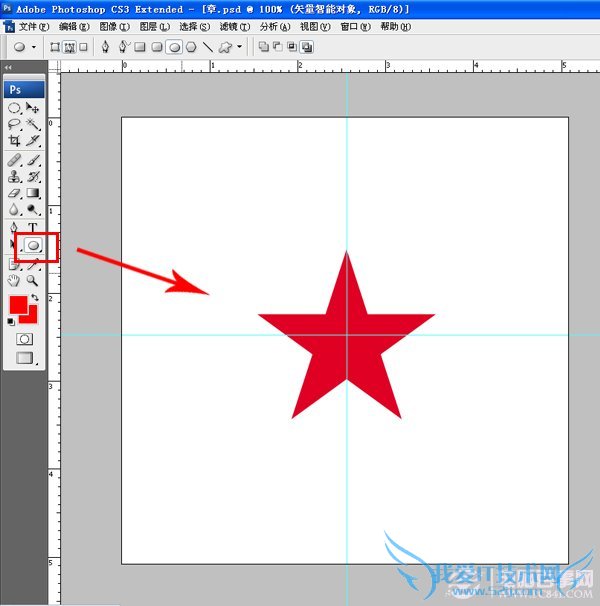Swap foreground and background colors
Screen dimensions: 600x606
pos(35,297)
